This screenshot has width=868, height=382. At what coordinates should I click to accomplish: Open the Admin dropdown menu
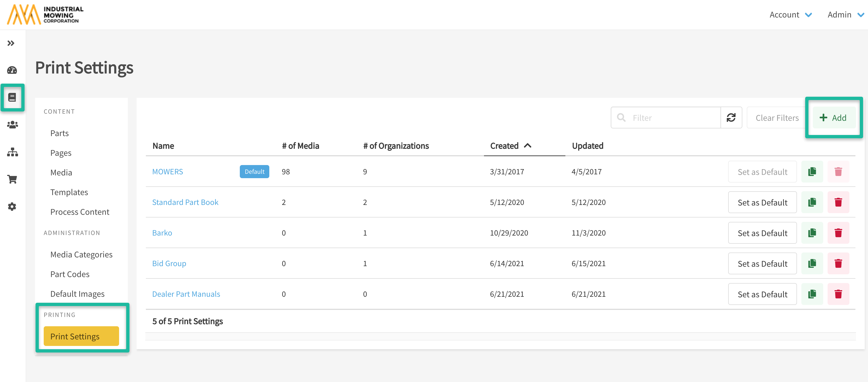(845, 15)
